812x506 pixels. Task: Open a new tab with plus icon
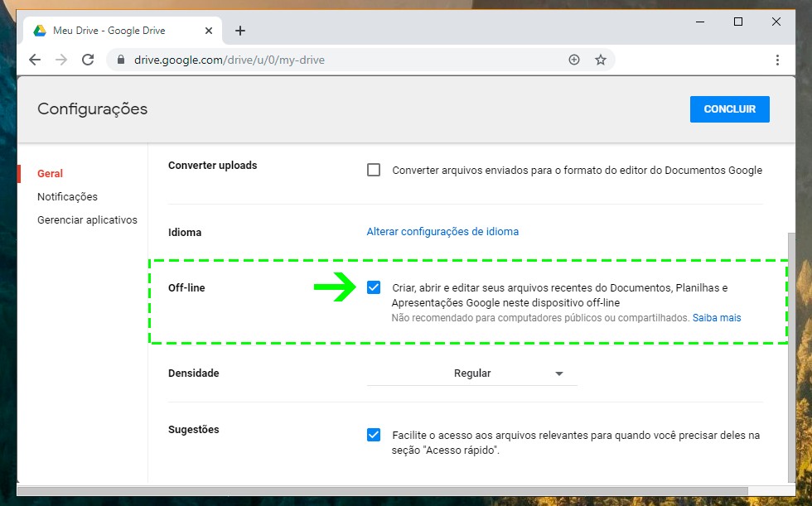[x=240, y=31]
